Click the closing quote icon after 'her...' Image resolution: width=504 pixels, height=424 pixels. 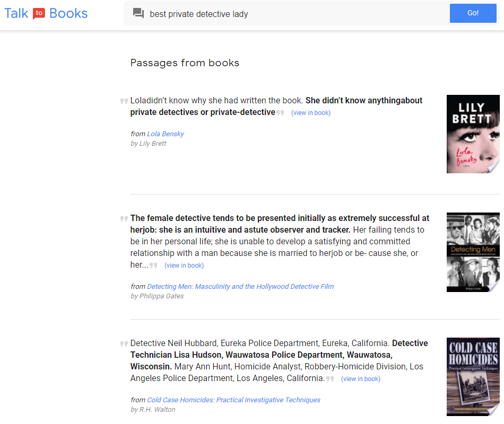[153, 266]
